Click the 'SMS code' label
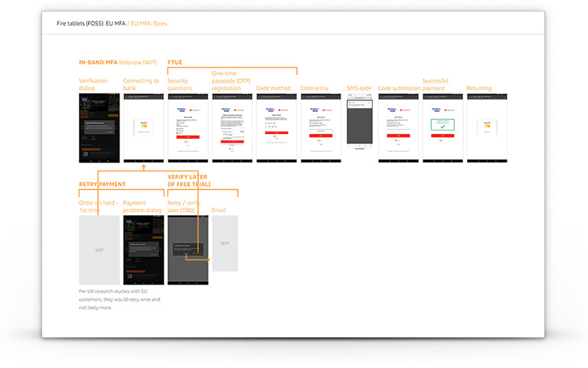Screen dimensions: 588x368 pyautogui.click(x=359, y=88)
